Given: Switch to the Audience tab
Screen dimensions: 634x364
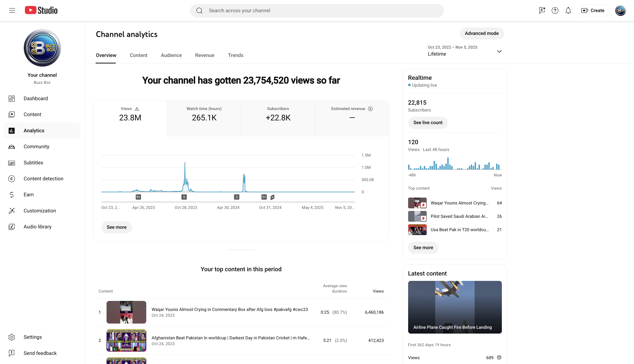Looking at the screenshot, I should pos(171,55).
